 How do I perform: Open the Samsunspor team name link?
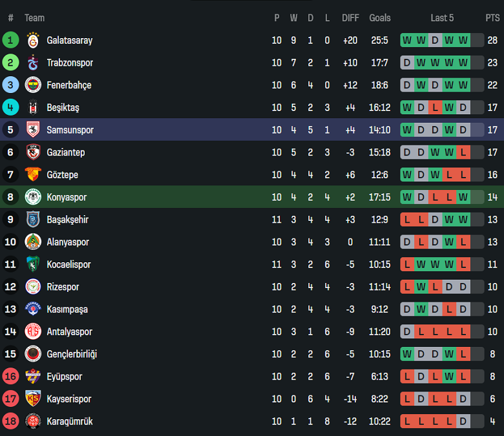[70, 130]
